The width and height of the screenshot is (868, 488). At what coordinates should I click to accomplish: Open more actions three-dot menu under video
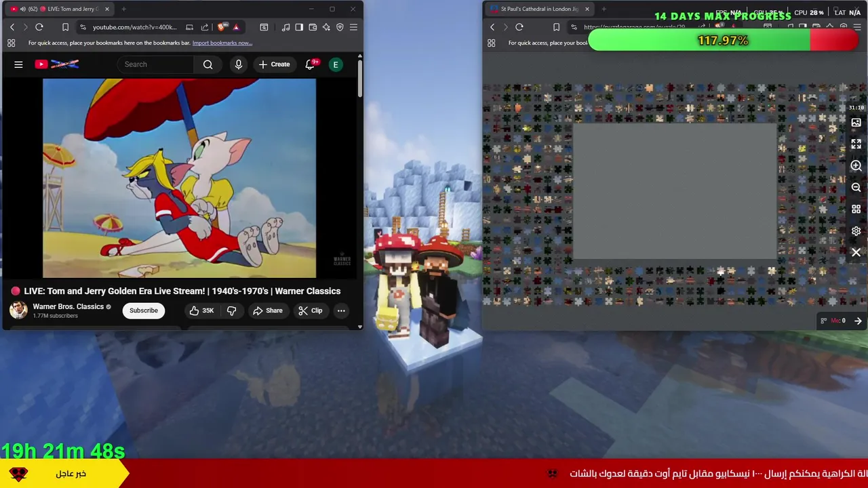(x=341, y=310)
